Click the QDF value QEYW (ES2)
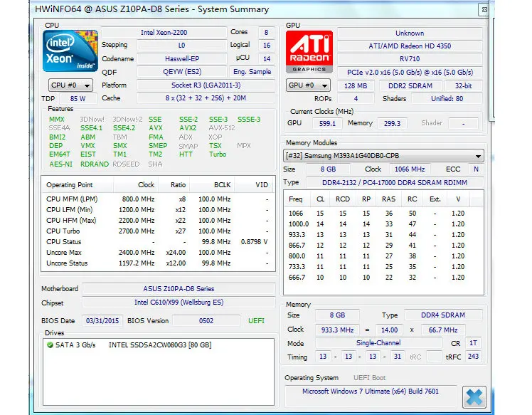The image size is (532, 415). click(x=182, y=72)
